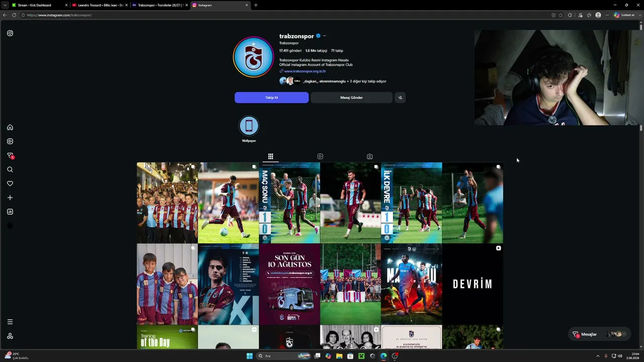Open a new browser tab
Image resolution: width=644 pixels, height=362 pixels.
click(256, 5)
